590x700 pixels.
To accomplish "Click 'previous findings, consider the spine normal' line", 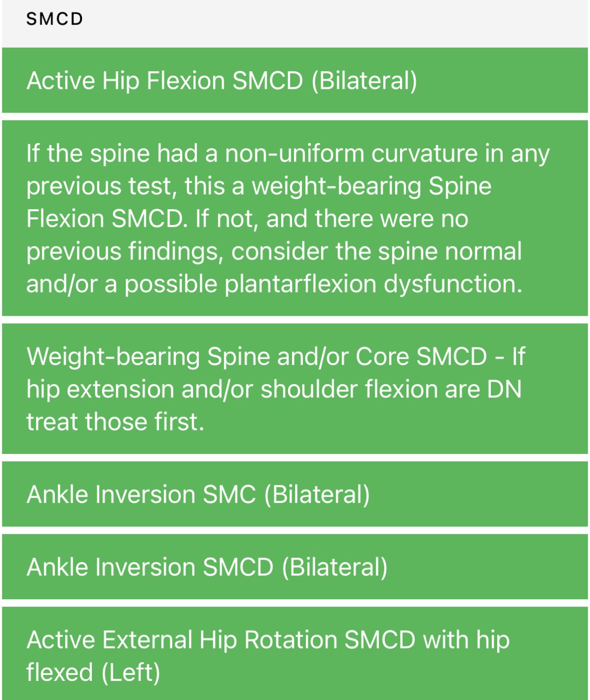I will point(274,251).
